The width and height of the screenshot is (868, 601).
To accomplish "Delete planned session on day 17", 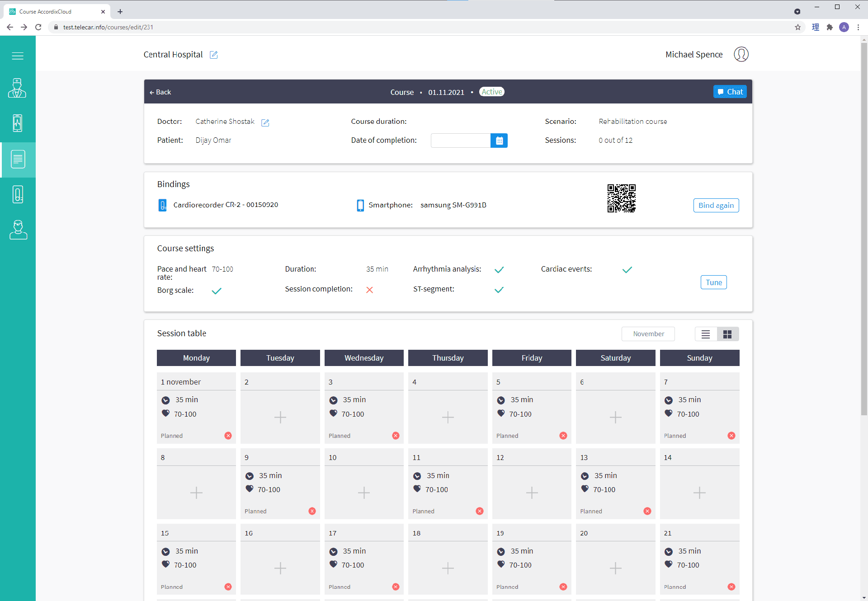I will (396, 587).
